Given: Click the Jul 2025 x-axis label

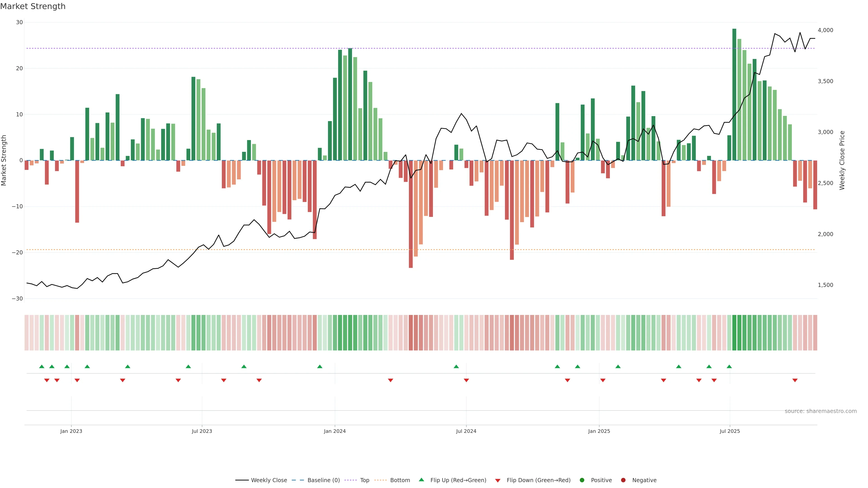Looking at the screenshot, I should coord(729,431).
